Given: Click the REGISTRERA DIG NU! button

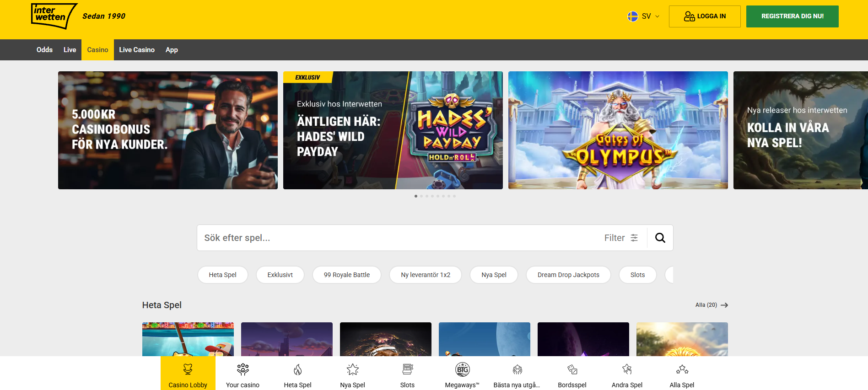Looking at the screenshot, I should (793, 16).
